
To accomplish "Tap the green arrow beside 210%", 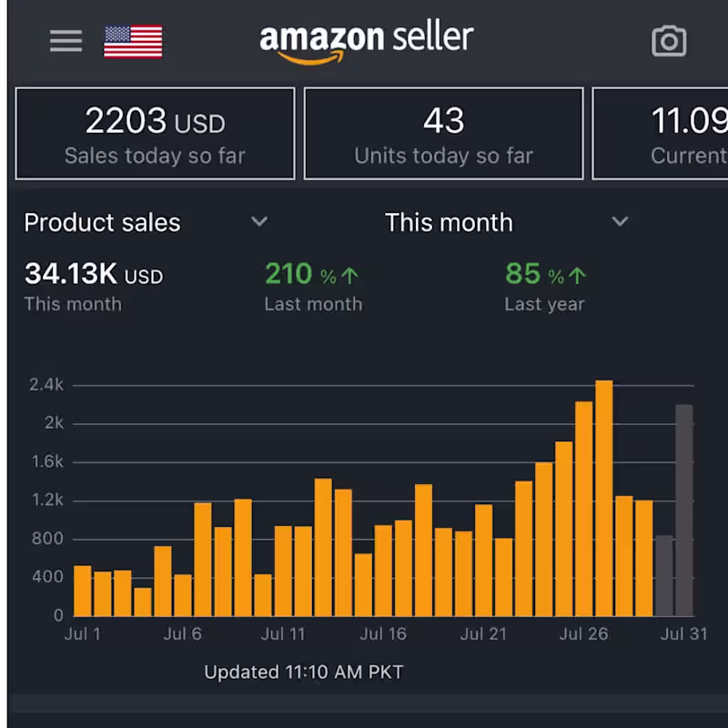I will (350, 276).
